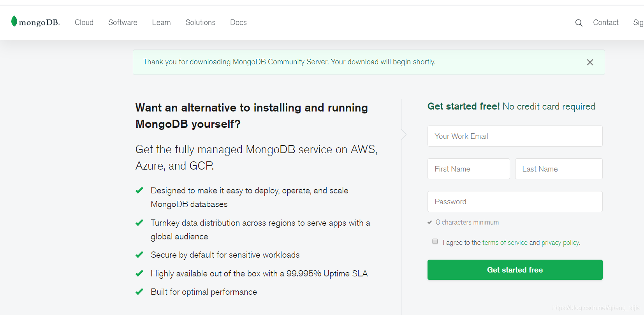This screenshot has height=315, width=644.
Task: Open the Cloud menu
Action: click(x=84, y=23)
